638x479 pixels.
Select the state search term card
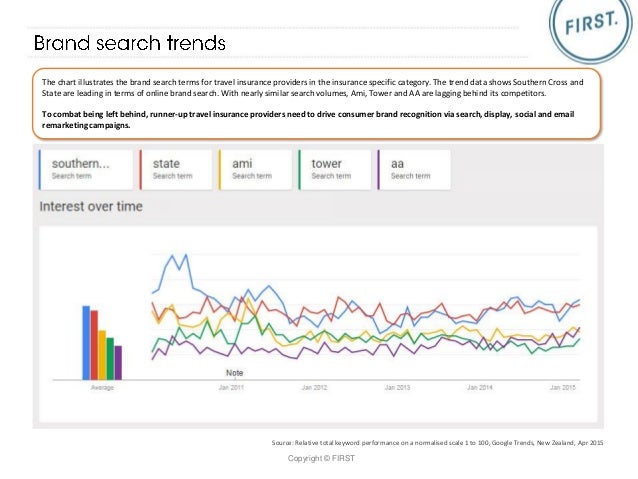pyautogui.click(x=176, y=170)
